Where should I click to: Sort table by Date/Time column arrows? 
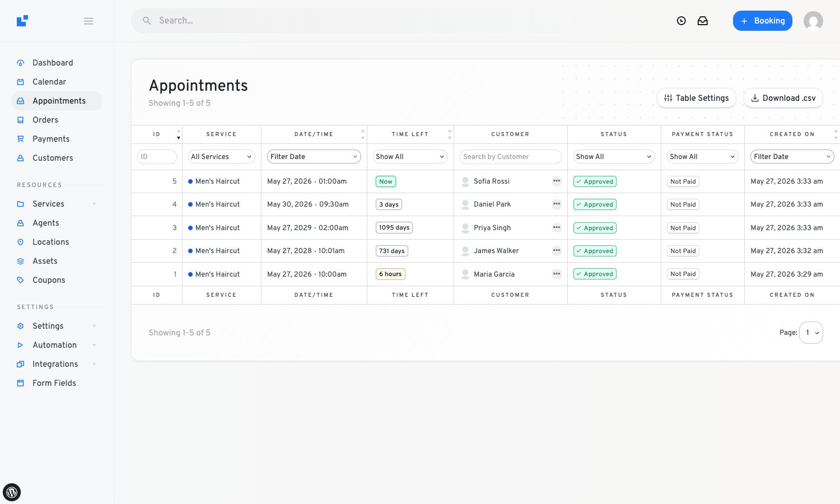363,134
